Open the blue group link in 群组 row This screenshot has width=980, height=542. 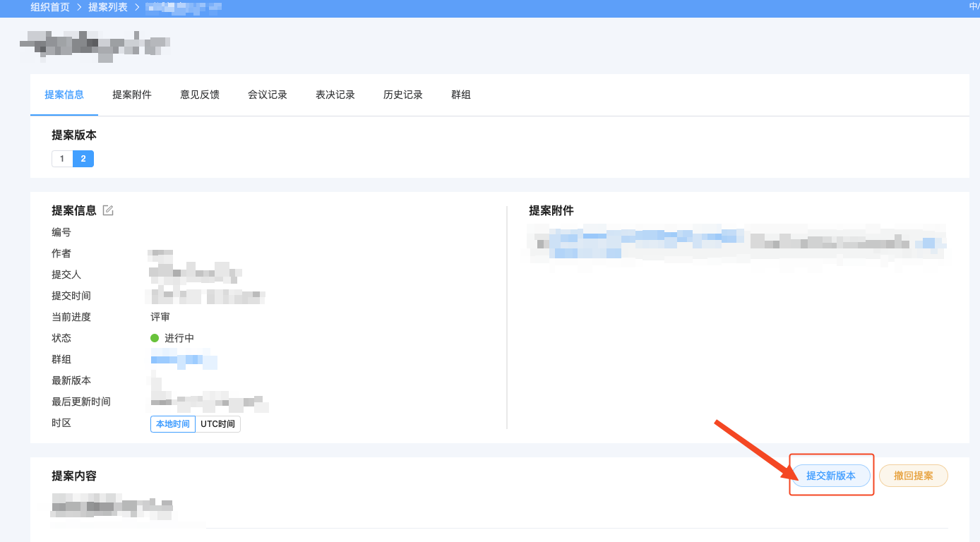[x=184, y=361]
